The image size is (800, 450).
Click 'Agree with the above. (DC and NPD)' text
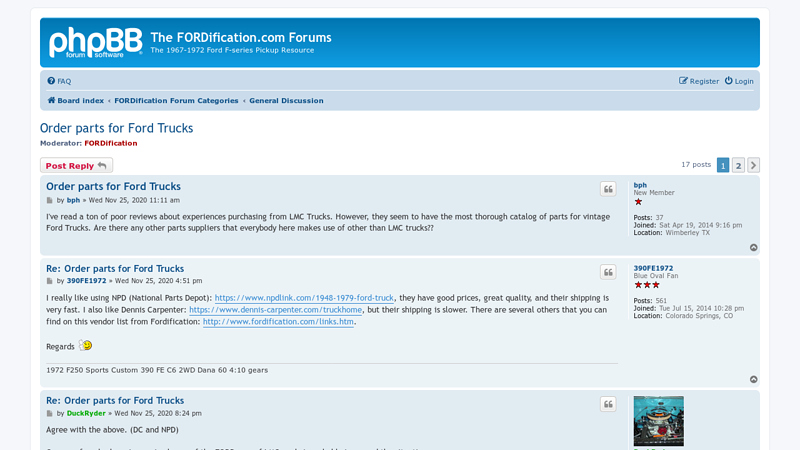click(x=112, y=430)
